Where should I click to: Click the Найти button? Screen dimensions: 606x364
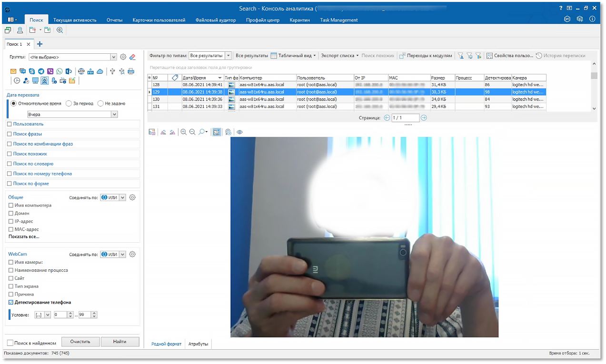[119, 342]
